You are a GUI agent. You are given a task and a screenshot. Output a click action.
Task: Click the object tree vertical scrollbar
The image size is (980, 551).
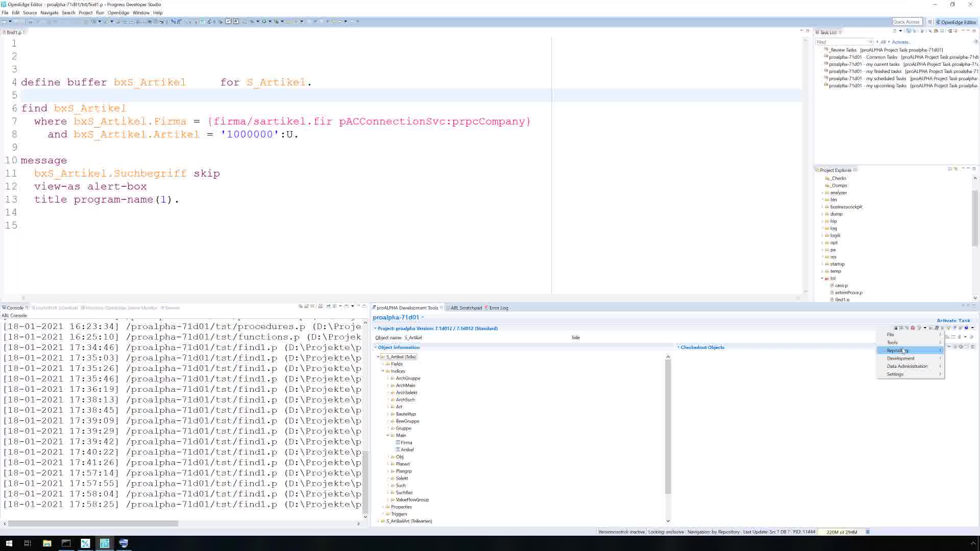(x=668, y=428)
